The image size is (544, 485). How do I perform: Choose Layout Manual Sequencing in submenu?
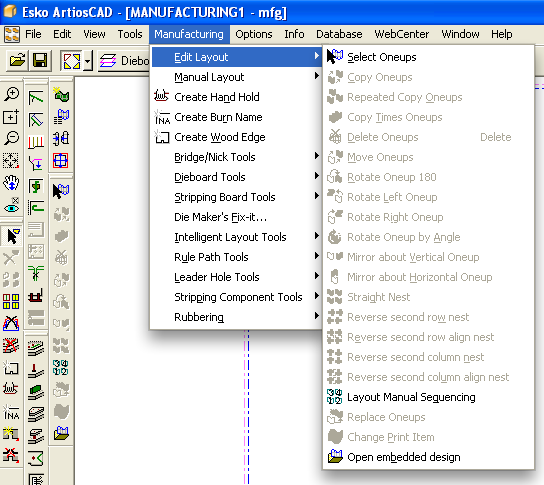pyautogui.click(x=428, y=397)
